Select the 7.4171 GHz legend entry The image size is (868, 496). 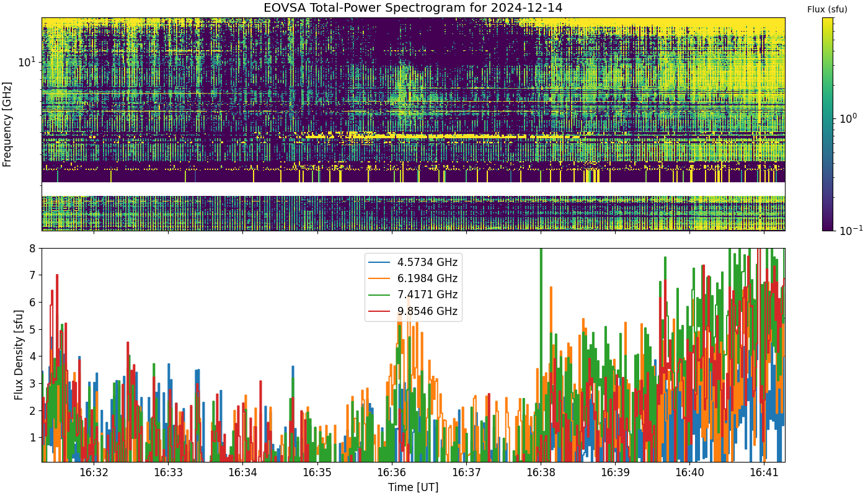tap(414, 294)
